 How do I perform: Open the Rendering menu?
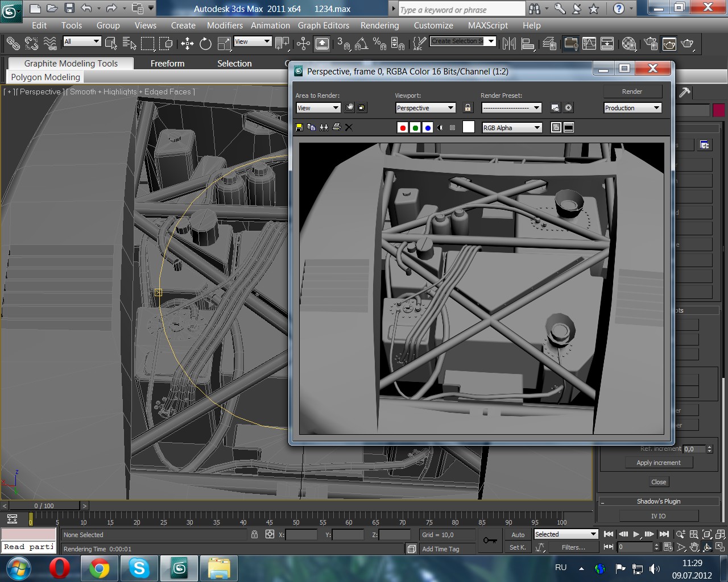379,25
